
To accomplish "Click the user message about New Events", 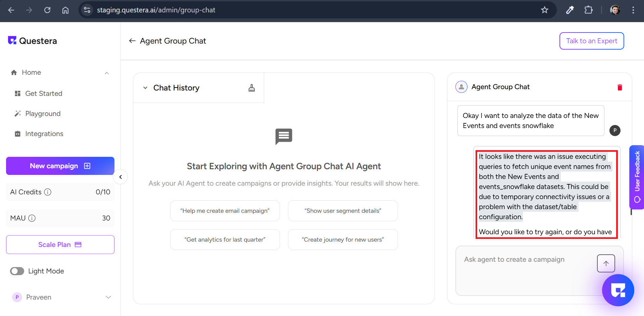I will coord(531,121).
